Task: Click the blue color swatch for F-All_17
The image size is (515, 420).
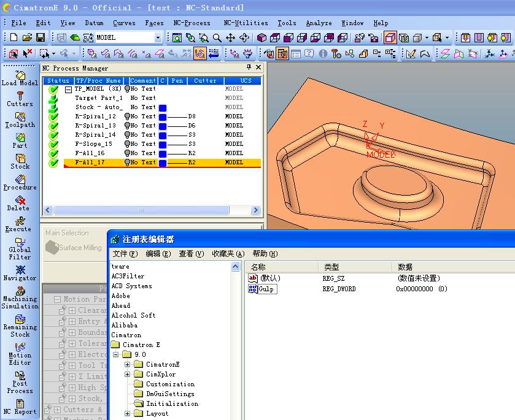Action: pos(163,162)
